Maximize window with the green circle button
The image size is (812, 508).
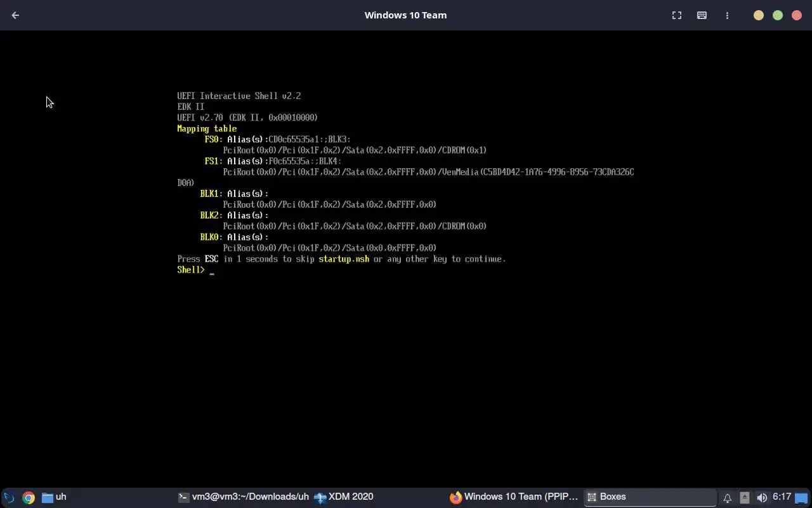[778, 15]
